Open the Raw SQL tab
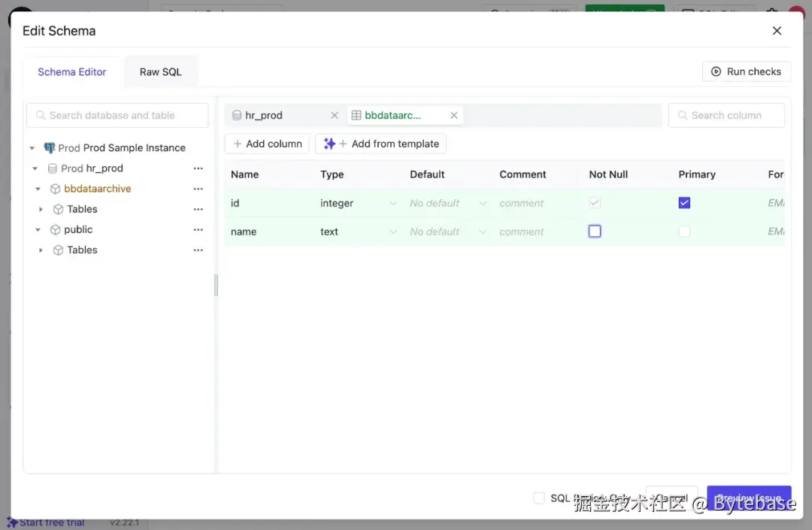 (161, 72)
